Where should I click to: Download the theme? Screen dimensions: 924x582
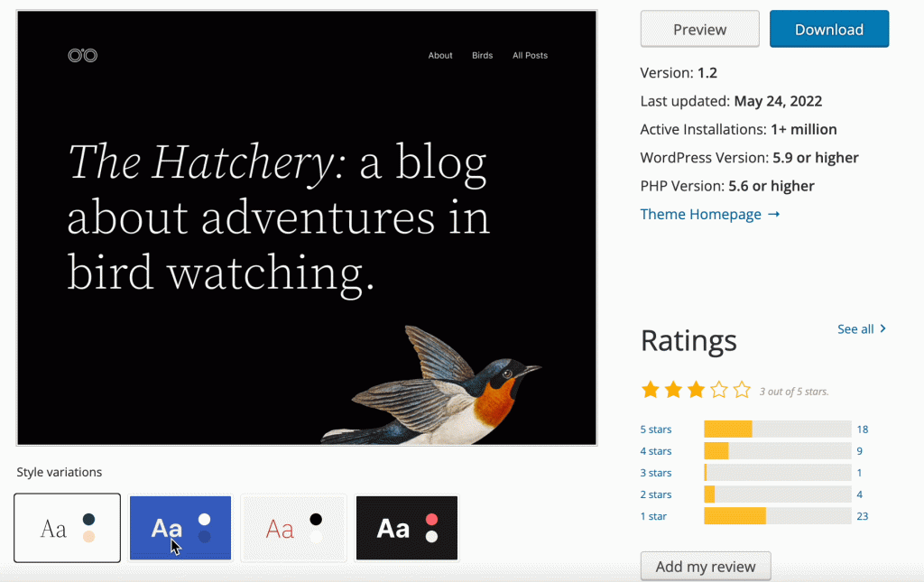(829, 30)
